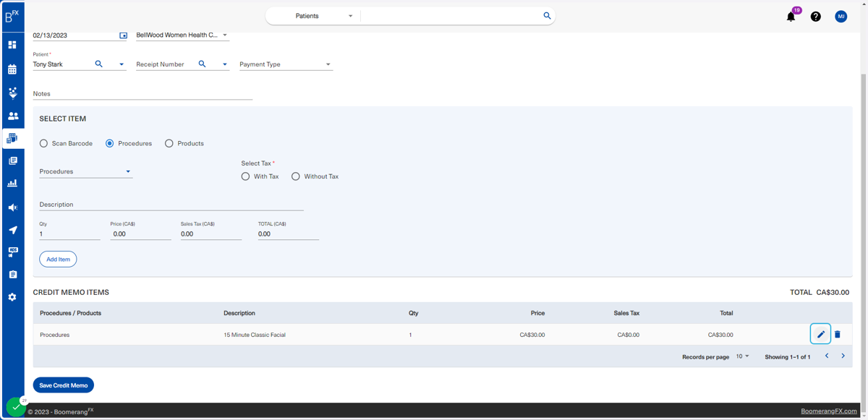The image size is (868, 420).
Task: Click the patient search magnifier icon
Action: pyautogui.click(x=99, y=64)
